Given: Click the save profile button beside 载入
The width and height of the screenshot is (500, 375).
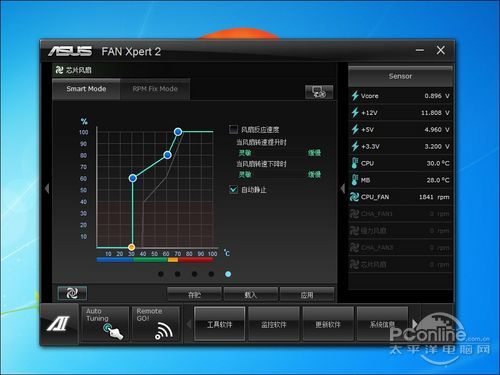Looking at the screenshot, I should point(194,295).
